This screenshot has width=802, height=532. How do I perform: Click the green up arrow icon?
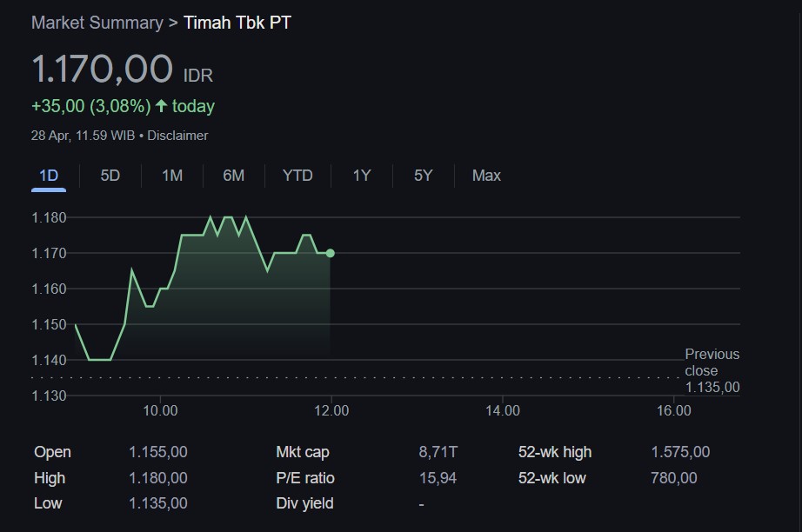(x=161, y=106)
